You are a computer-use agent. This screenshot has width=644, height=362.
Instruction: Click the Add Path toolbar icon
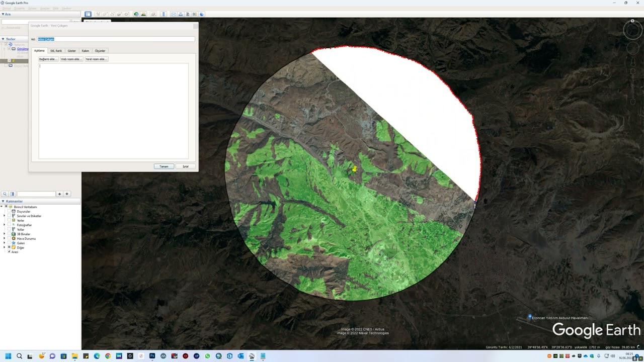[112, 14]
